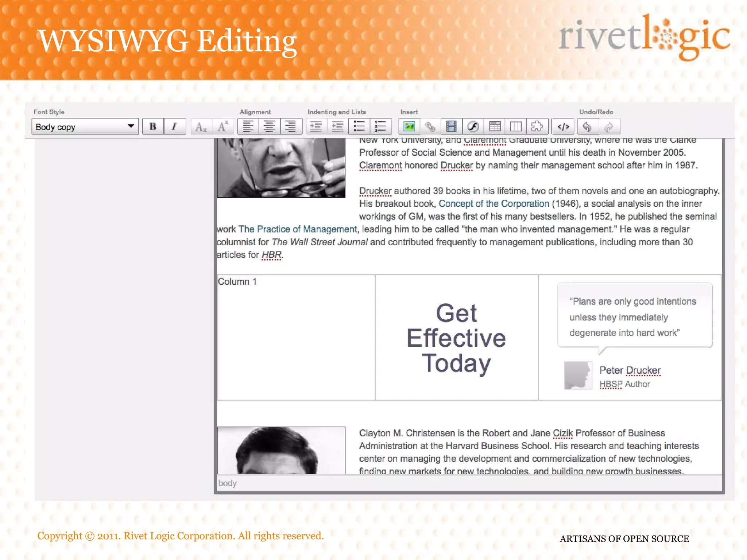Click inside the Column 1 cell

tap(296, 337)
